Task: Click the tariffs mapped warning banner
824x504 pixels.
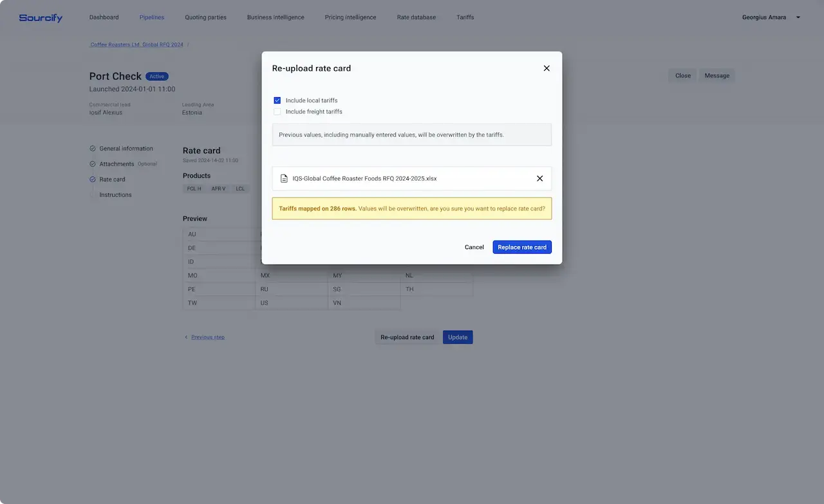Action: click(412, 209)
